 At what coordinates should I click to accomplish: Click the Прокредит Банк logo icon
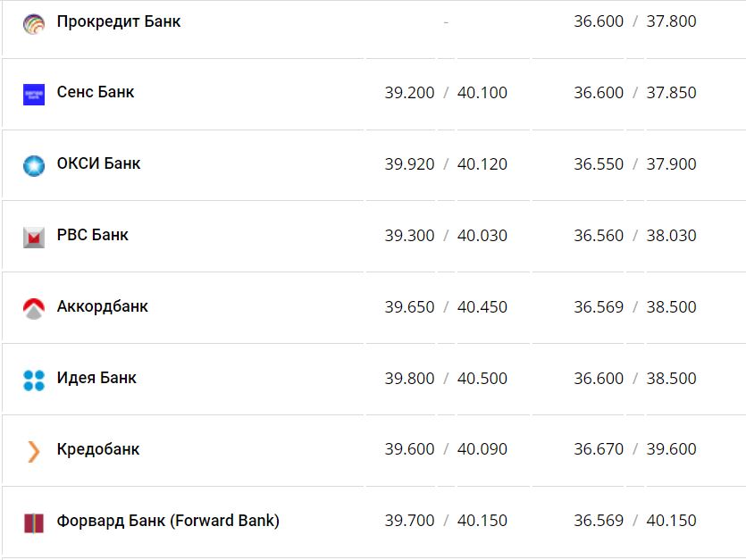[x=34, y=23]
